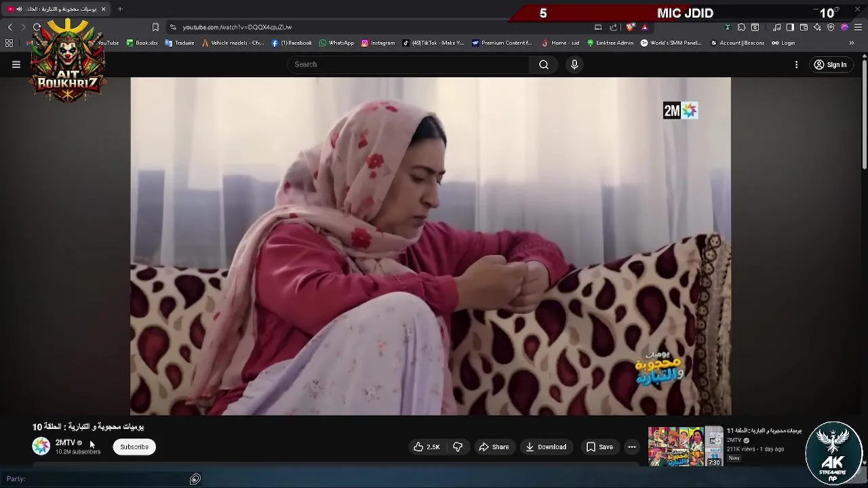The width and height of the screenshot is (868, 488).
Task: Click the icon beside the Party field
Action: pos(195,479)
